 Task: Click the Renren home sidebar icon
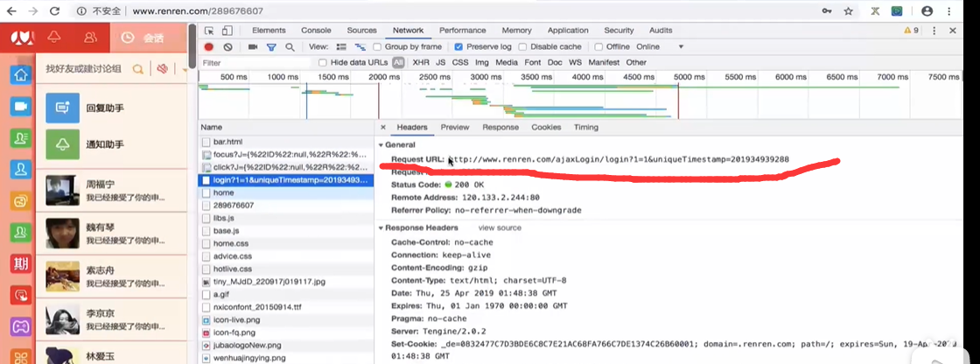tap(21, 75)
